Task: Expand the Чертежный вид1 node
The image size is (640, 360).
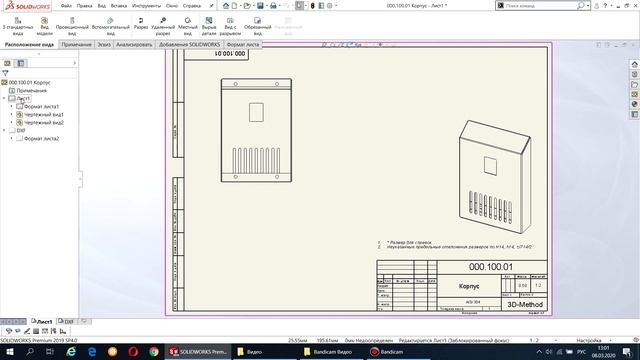Action: [11, 114]
